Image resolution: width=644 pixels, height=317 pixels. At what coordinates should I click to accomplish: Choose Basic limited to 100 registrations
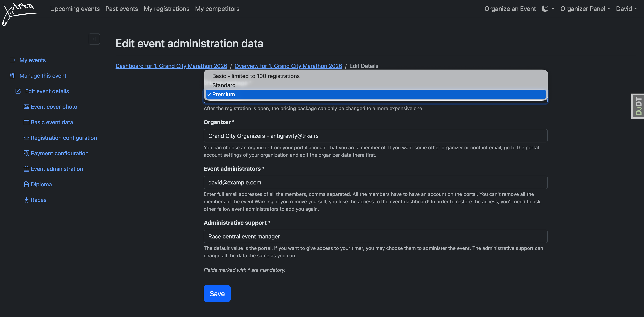[256, 76]
